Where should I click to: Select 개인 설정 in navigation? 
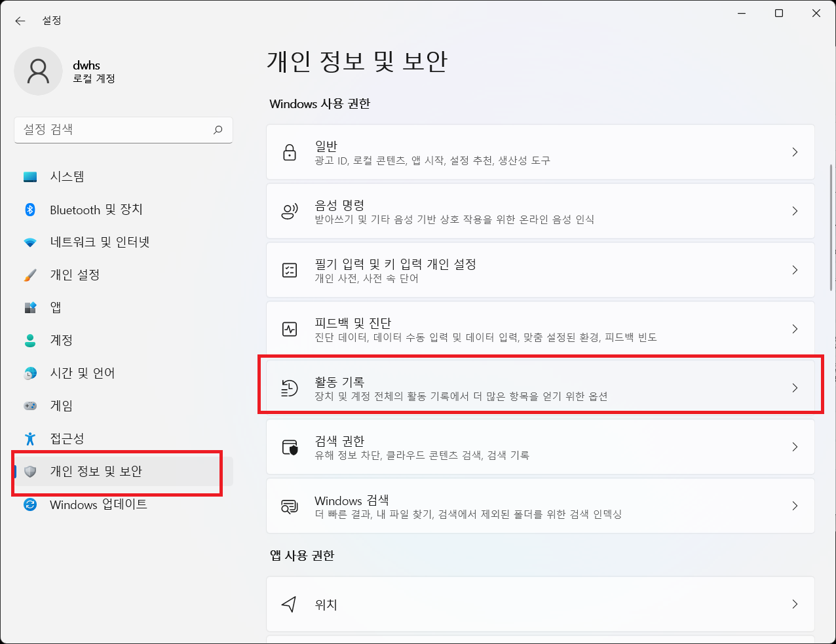[123, 275]
